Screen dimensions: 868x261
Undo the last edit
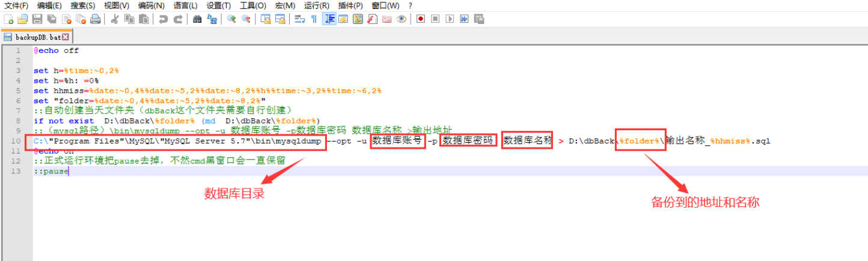pyautogui.click(x=164, y=19)
